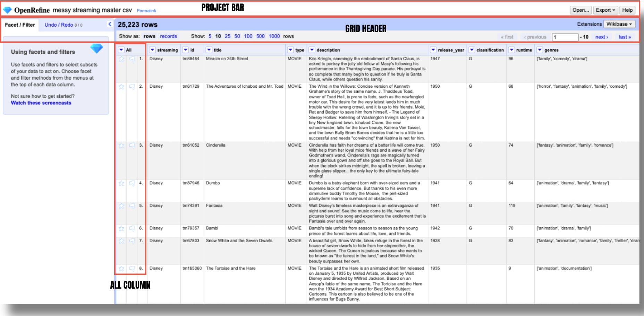Select the 1938 release year cell
The width and height of the screenshot is (644, 316).
point(435,241)
